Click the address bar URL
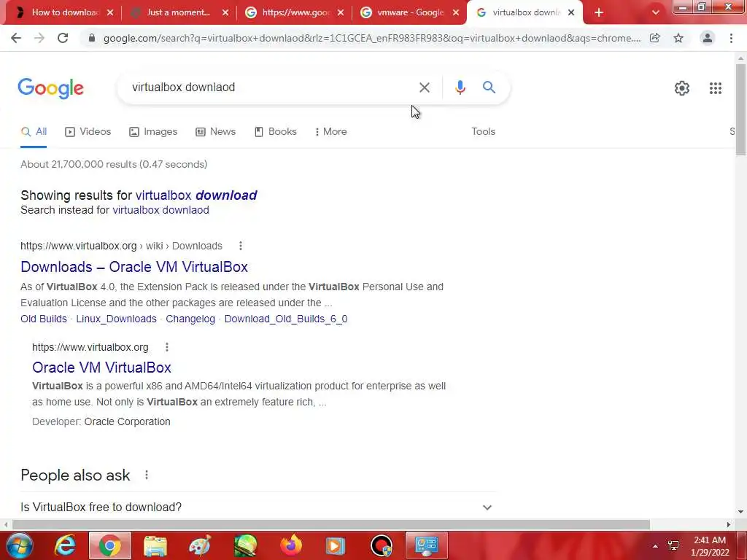The width and height of the screenshot is (747, 560). coord(371,38)
